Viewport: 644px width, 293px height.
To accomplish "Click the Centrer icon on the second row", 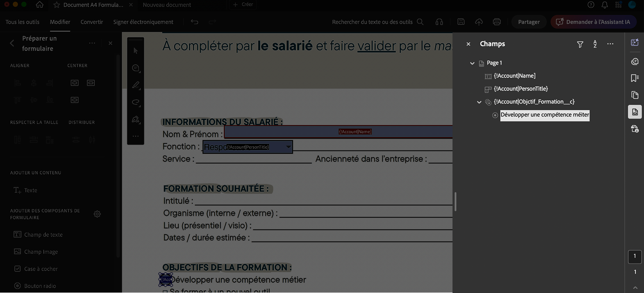I will point(75,100).
